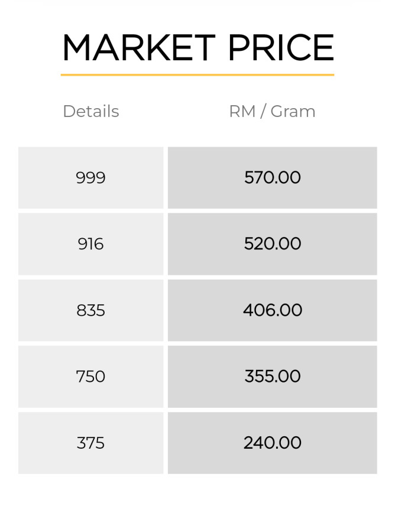Choose the 916 purity cell

point(90,244)
